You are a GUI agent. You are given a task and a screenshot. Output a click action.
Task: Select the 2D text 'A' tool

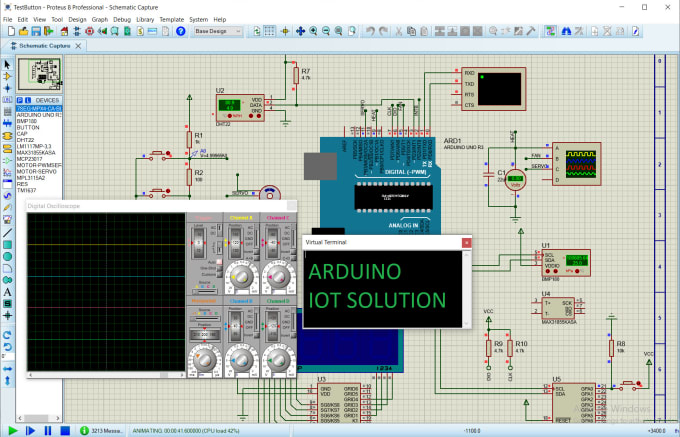(x=7, y=292)
